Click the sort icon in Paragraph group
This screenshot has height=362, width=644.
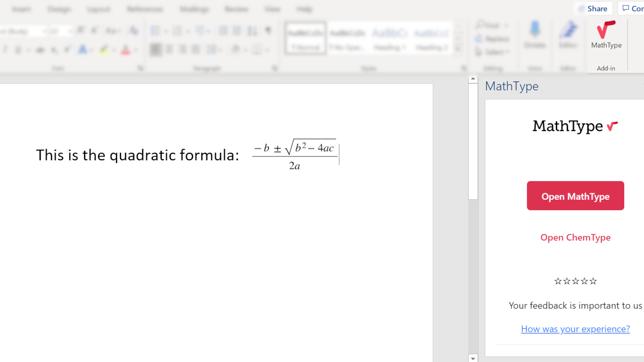click(x=253, y=31)
